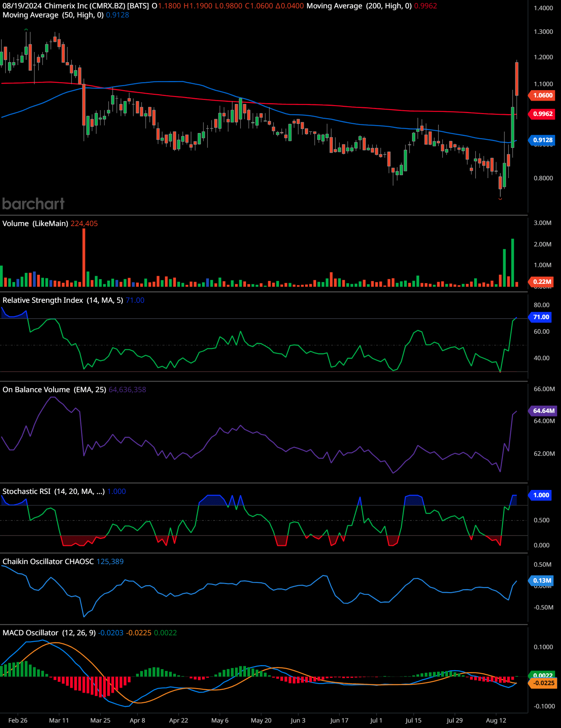Viewport: 561px width, 728px height.
Task: Click the Jul 1 date on time axis
Action: pos(376,720)
